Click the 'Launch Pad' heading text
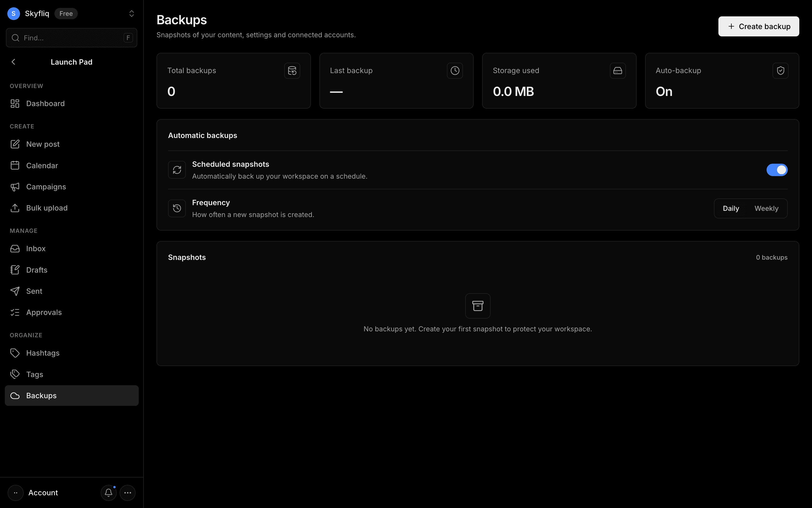The height and width of the screenshot is (508, 812). (71, 62)
